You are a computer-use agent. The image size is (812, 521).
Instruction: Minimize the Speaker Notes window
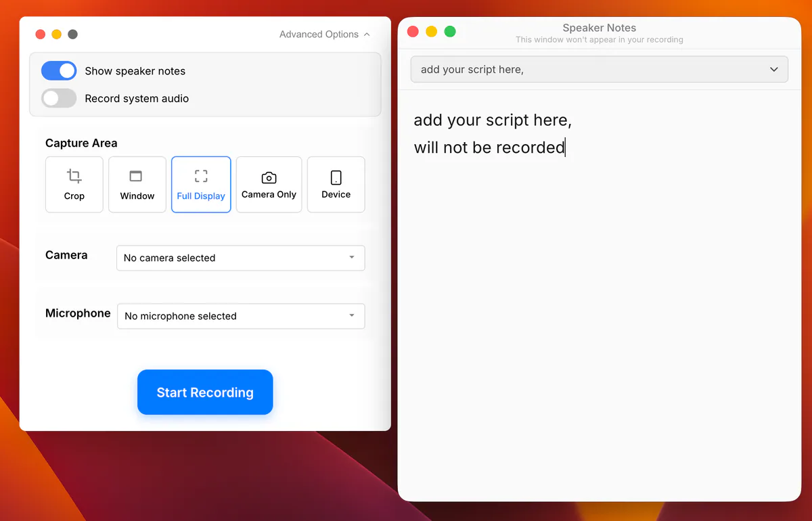click(x=431, y=32)
